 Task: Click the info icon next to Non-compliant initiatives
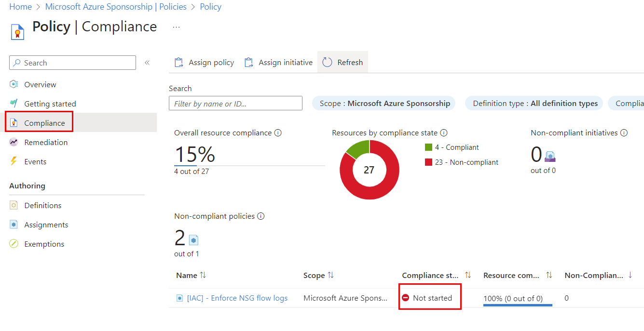pyautogui.click(x=624, y=132)
